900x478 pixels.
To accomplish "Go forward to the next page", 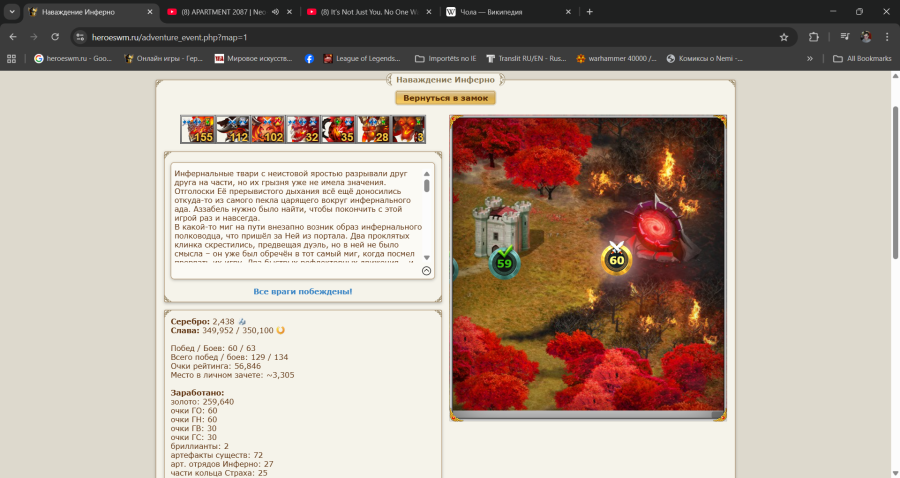I will click(x=34, y=37).
